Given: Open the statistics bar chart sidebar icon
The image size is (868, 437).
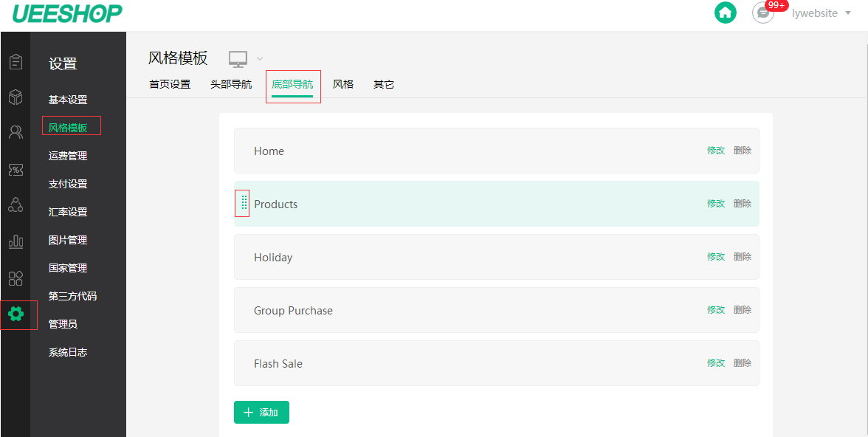Looking at the screenshot, I should pos(15,241).
